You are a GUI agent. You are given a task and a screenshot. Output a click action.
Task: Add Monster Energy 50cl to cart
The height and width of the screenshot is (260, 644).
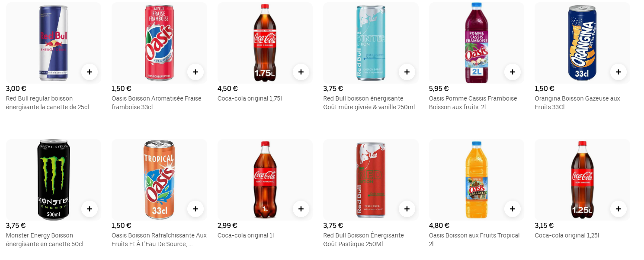click(90, 209)
